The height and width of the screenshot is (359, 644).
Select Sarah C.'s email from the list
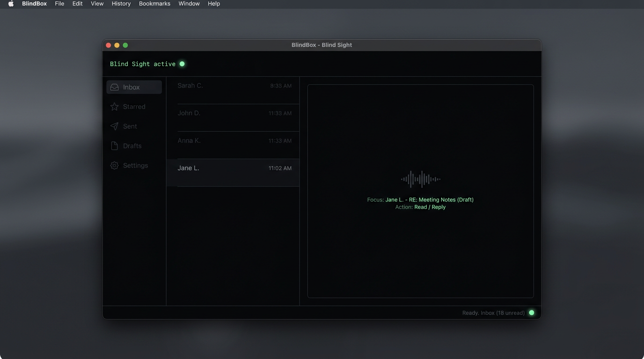[x=233, y=90]
